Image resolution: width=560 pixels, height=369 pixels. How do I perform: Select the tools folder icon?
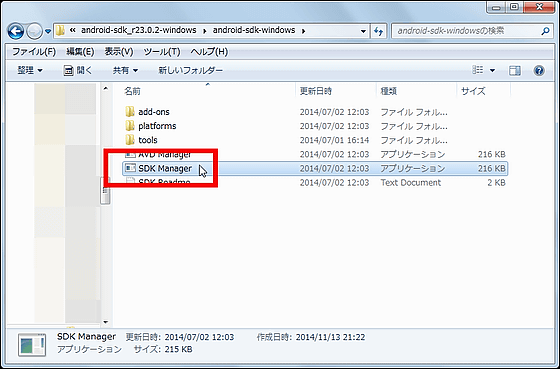(x=130, y=140)
